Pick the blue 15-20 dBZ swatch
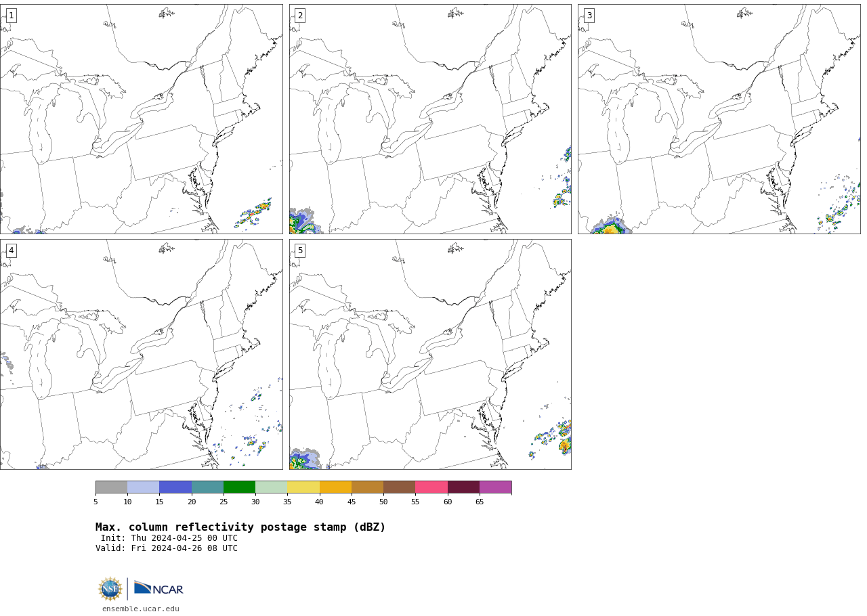 pos(175,487)
